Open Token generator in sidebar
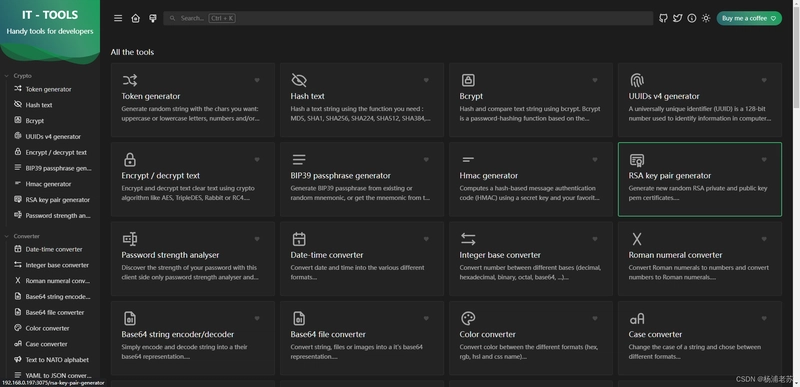Viewport: 800px width, 387px height. (x=48, y=89)
